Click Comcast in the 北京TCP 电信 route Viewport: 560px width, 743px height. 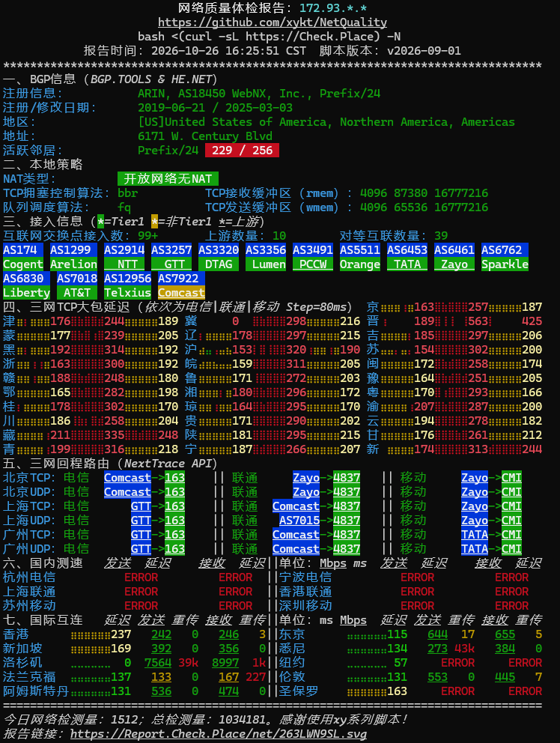tap(127, 478)
